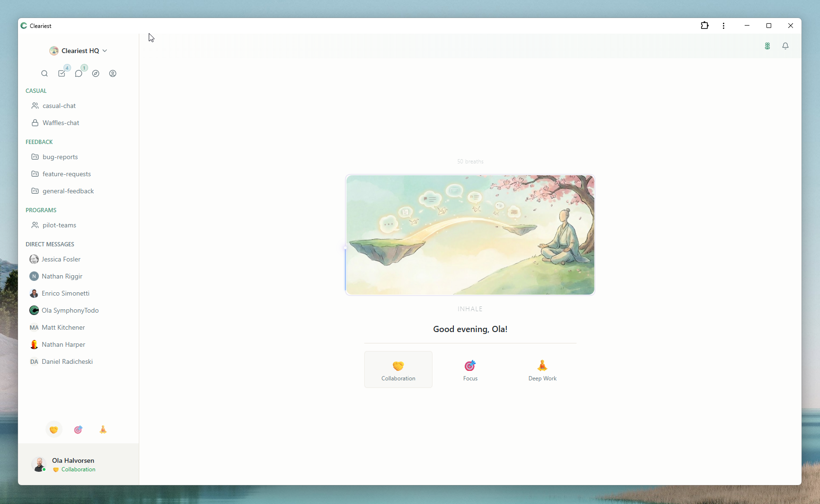Open the compass explore icon

[x=96, y=73]
